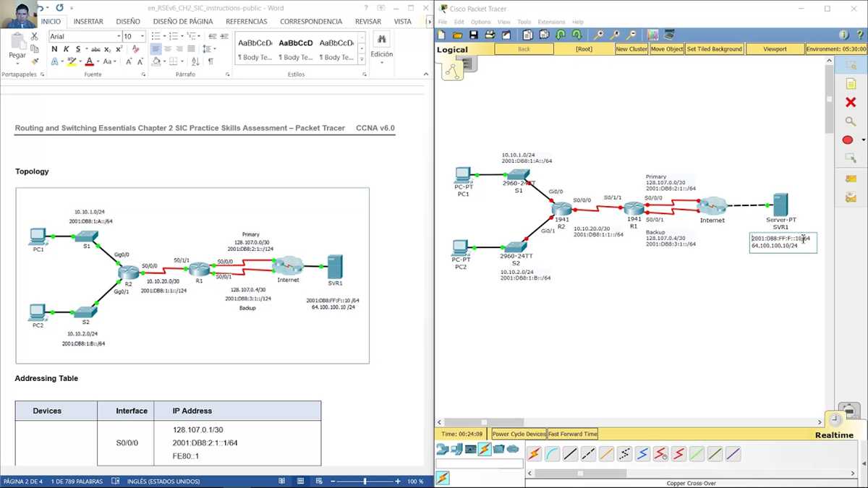Expand Pegar paste options arrow
868x488 pixels.
tap(17, 64)
